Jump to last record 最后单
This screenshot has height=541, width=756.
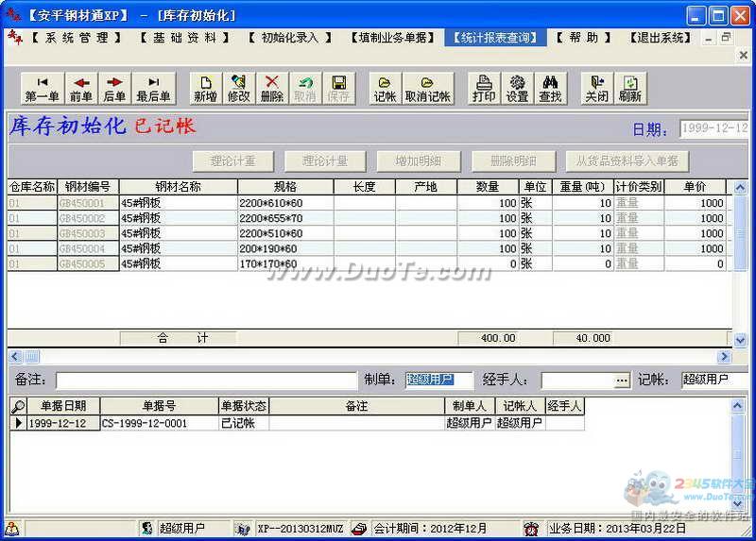[x=153, y=89]
